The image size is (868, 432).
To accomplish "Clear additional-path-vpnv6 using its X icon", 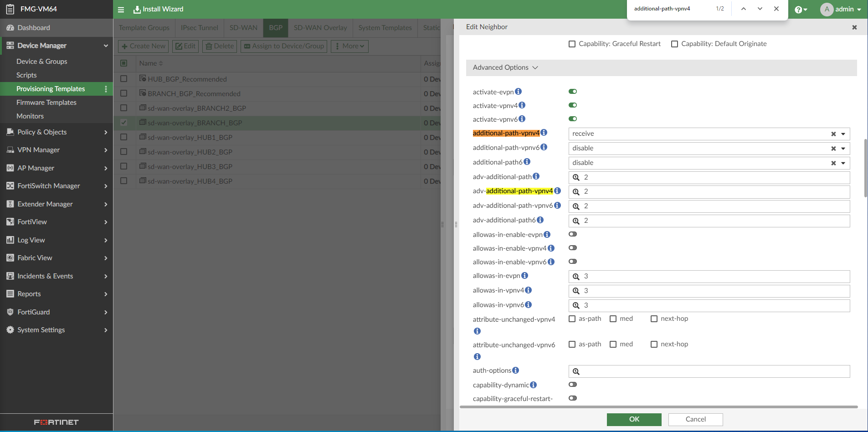I will tap(833, 148).
